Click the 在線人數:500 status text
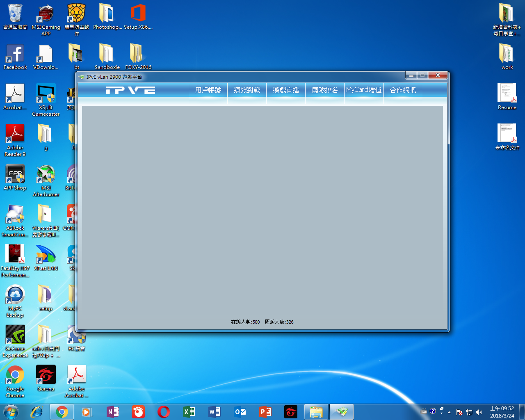 (245, 322)
